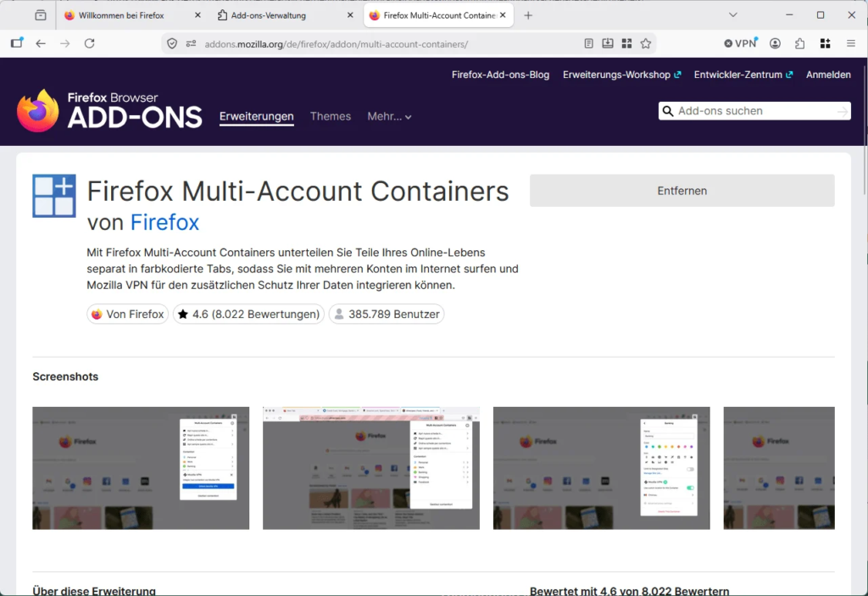Open site permissions icon in address bar
Image resolution: width=868 pixels, height=596 pixels.
click(x=191, y=44)
